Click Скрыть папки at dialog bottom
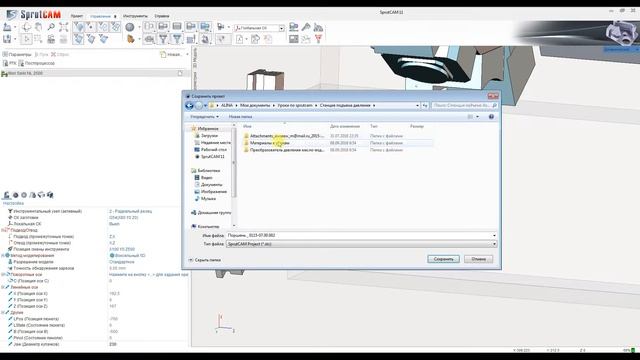 [x=204, y=260]
